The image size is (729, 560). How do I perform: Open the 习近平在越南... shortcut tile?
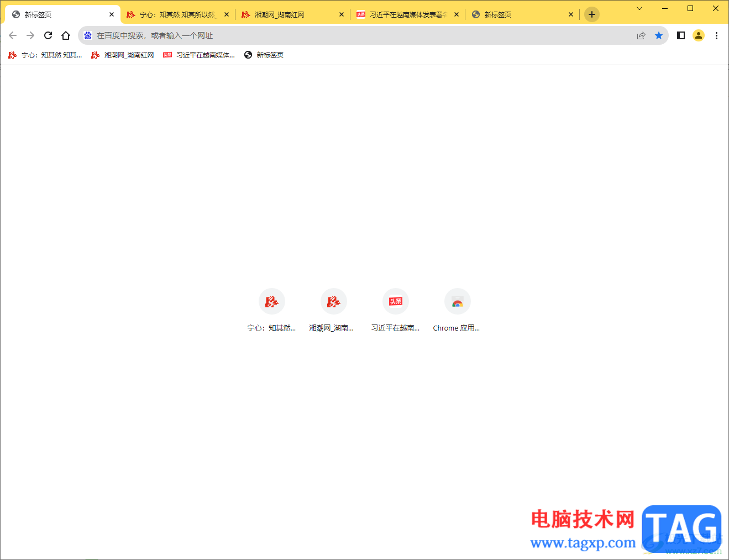[395, 311]
